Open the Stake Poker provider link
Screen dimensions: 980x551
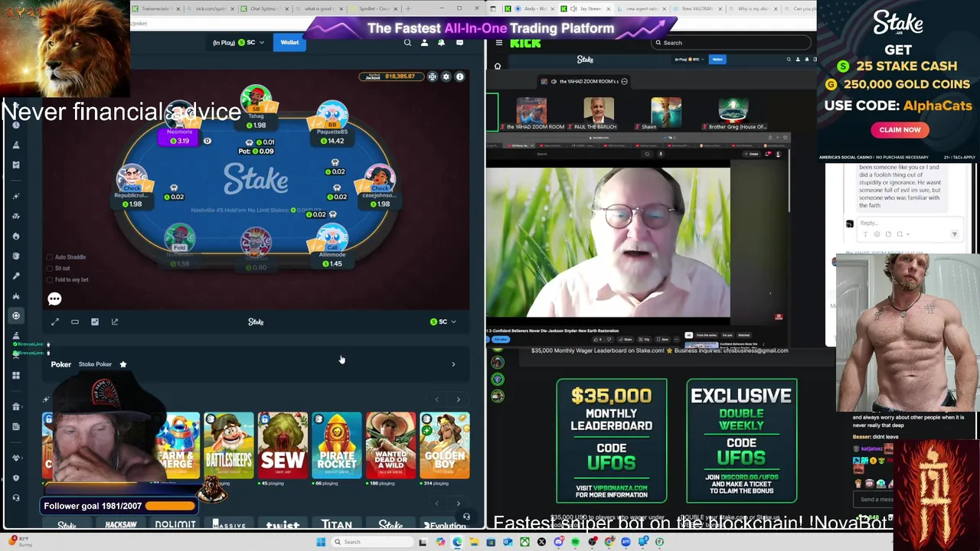point(95,364)
